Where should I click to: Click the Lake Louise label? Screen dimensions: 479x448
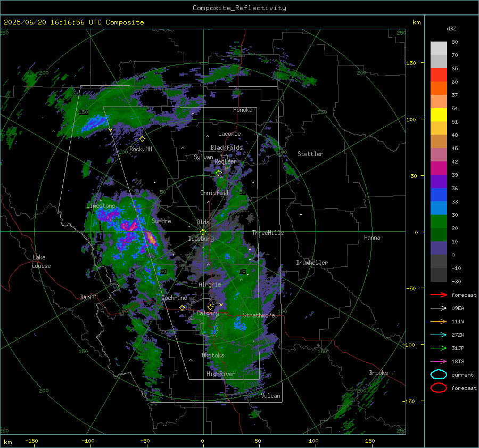click(x=41, y=262)
